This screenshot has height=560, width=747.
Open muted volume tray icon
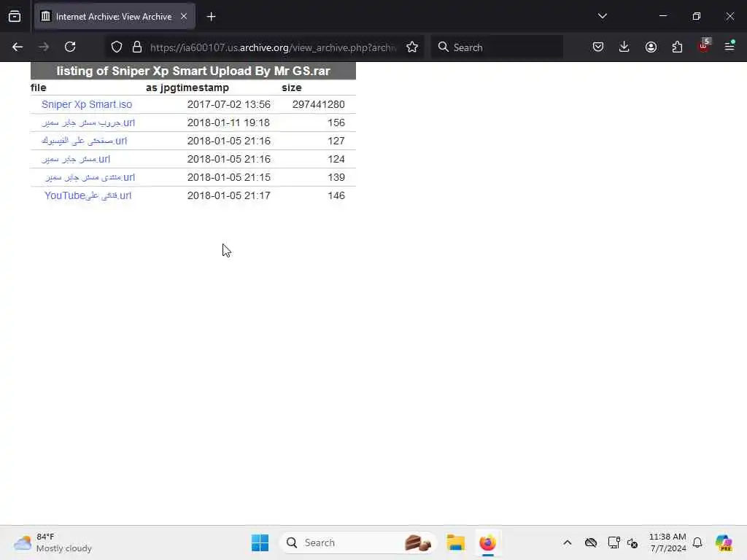click(632, 542)
